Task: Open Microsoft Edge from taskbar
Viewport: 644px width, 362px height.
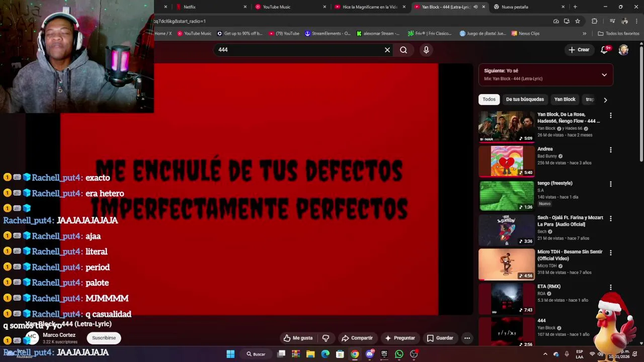Action: tap(325, 354)
